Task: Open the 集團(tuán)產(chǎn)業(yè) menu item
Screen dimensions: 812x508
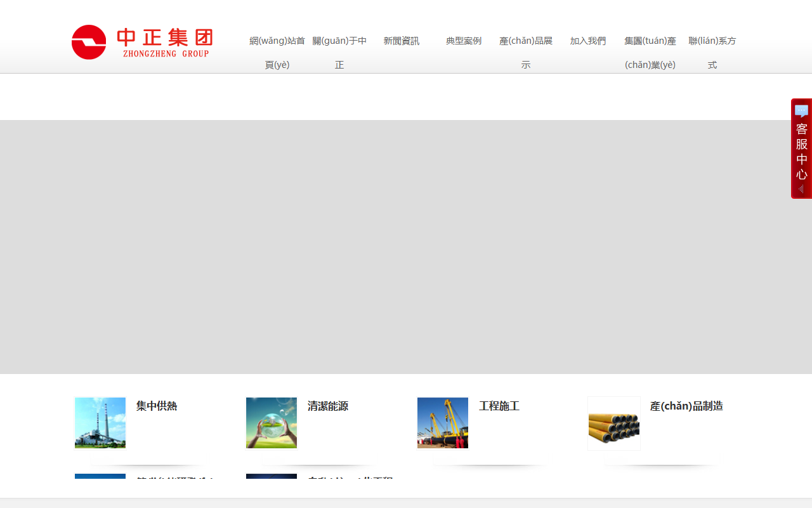Action: [x=650, y=53]
